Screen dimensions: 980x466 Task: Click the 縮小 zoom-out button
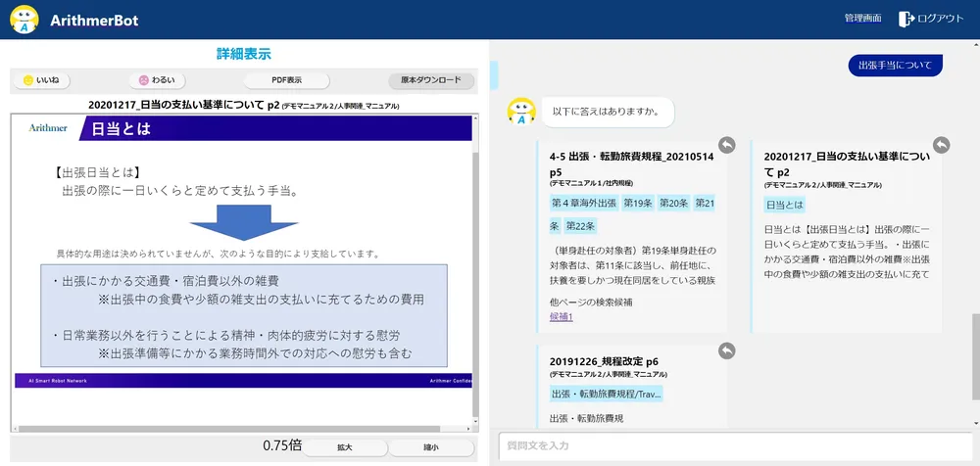pyautogui.click(x=431, y=447)
